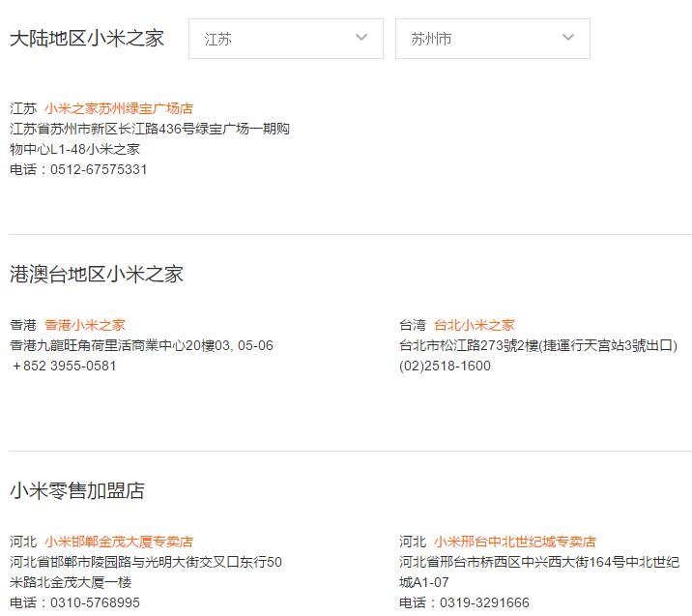Click the 港澳台地区小米之家 heading
The width and height of the screenshot is (692, 616).
pyautogui.click(x=97, y=275)
